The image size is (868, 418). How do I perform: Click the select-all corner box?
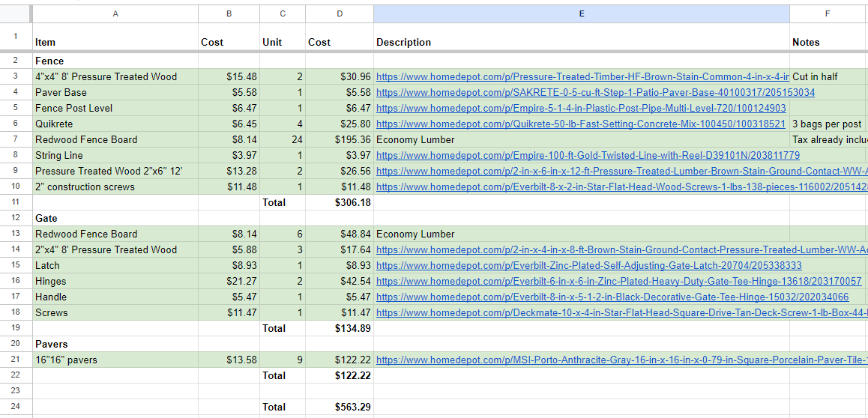point(15,13)
